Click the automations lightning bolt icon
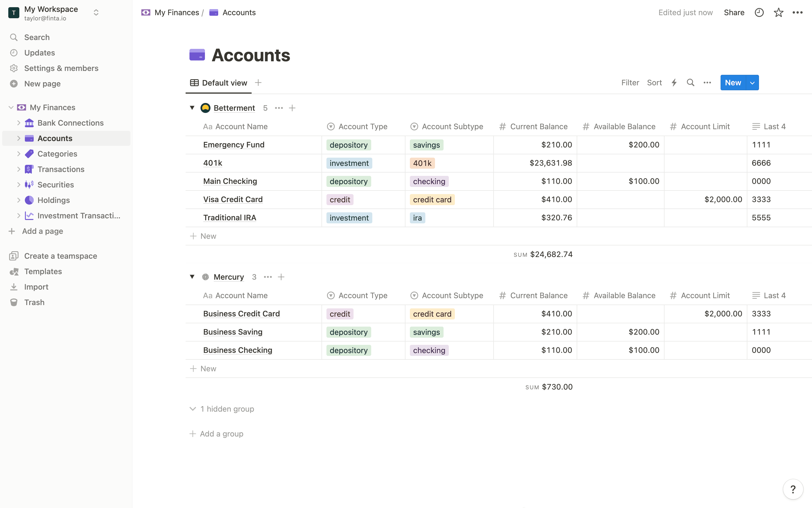This screenshot has height=508, width=812. (674, 82)
